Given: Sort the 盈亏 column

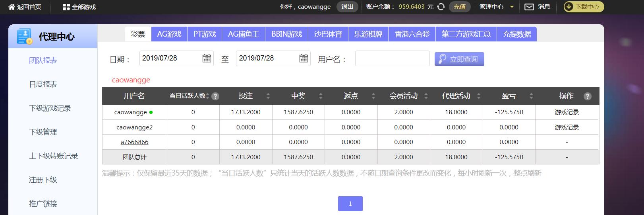Looking at the screenshot, I should (531, 96).
